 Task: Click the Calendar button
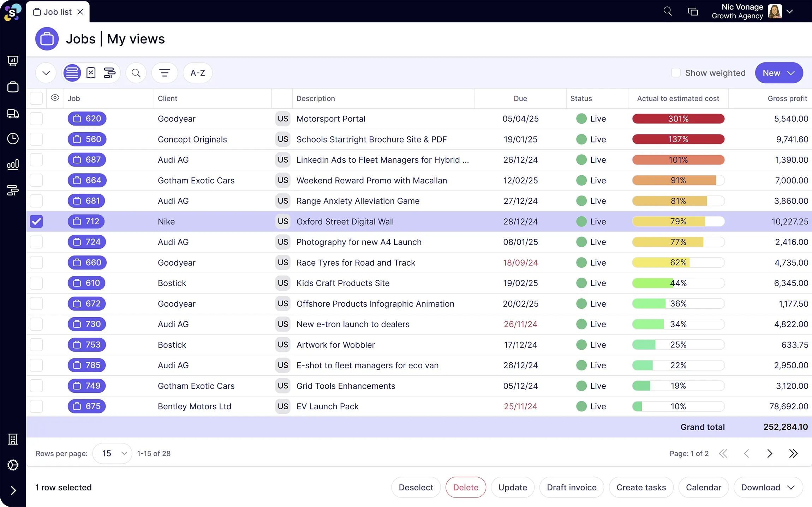coord(704,487)
